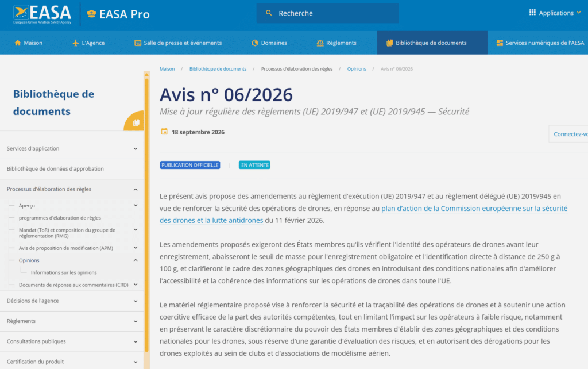The image size is (588, 369).
Task: Open the L'Agence navigation menu
Action: tap(88, 43)
